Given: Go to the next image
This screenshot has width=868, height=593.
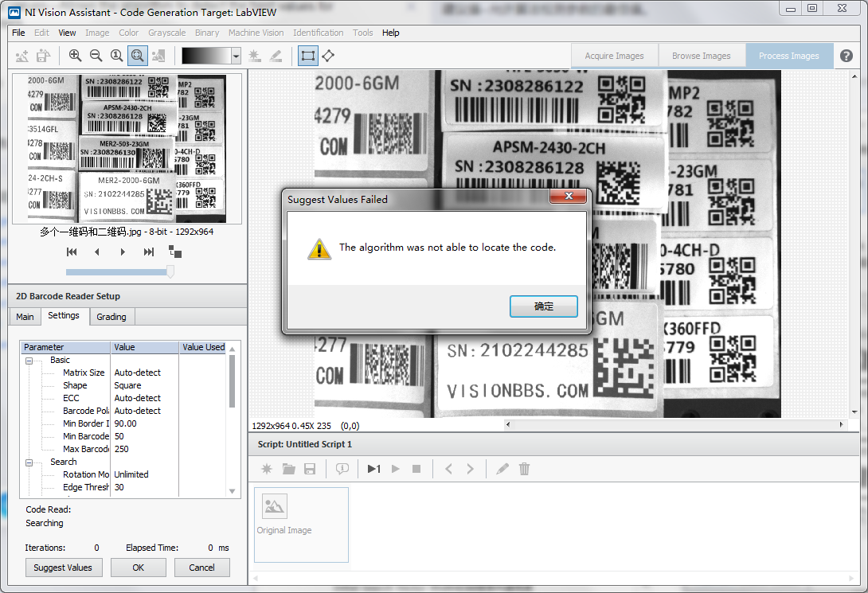Looking at the screenshot, I should click(x=123, y=252).
